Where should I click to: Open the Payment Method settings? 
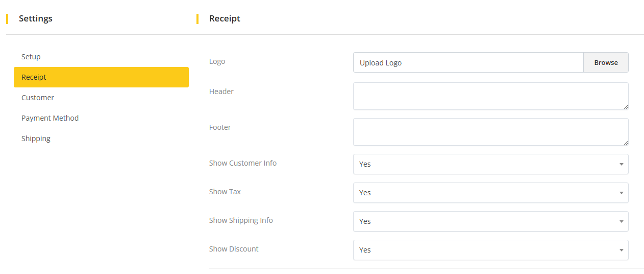50,118
